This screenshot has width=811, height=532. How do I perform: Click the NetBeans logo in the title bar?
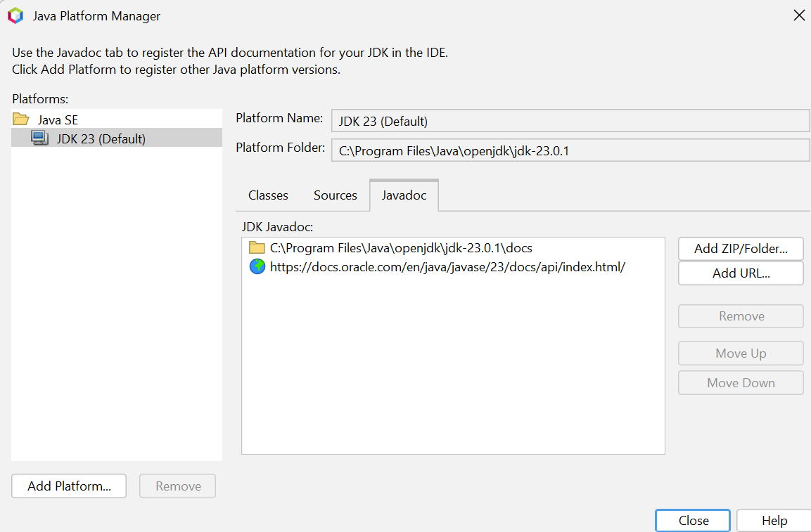(x=15, y=15)
